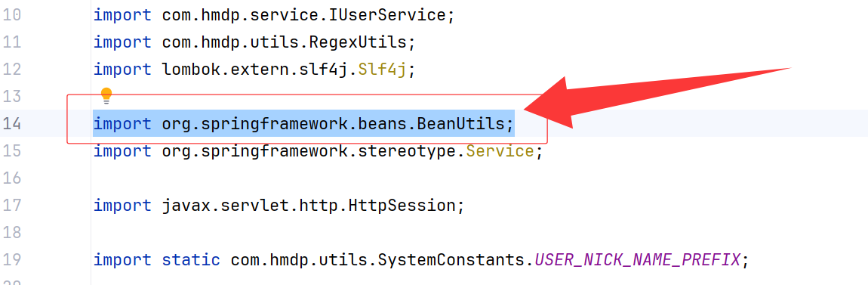
Task: Click the USER_NICK_NAME_PREFIX constant
Action: pos(637,260)
